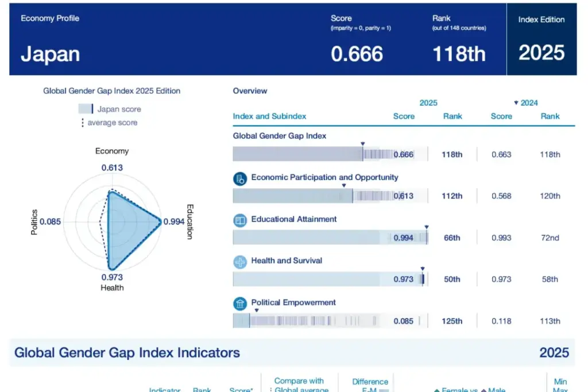
Task: Select the Index Edition 2025 box
Action: pyautogui.click(x=541, y=40)
